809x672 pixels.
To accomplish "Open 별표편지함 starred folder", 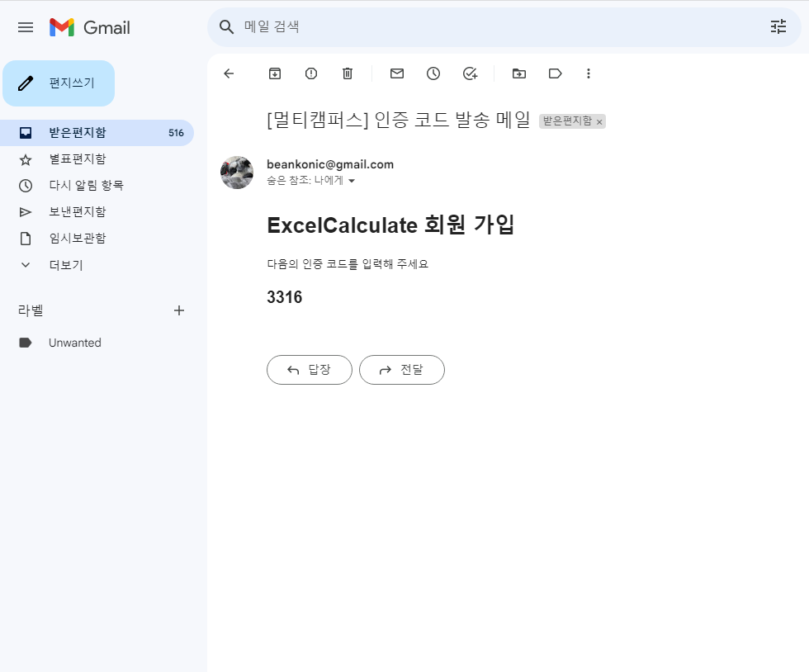I will pos(97,159).
